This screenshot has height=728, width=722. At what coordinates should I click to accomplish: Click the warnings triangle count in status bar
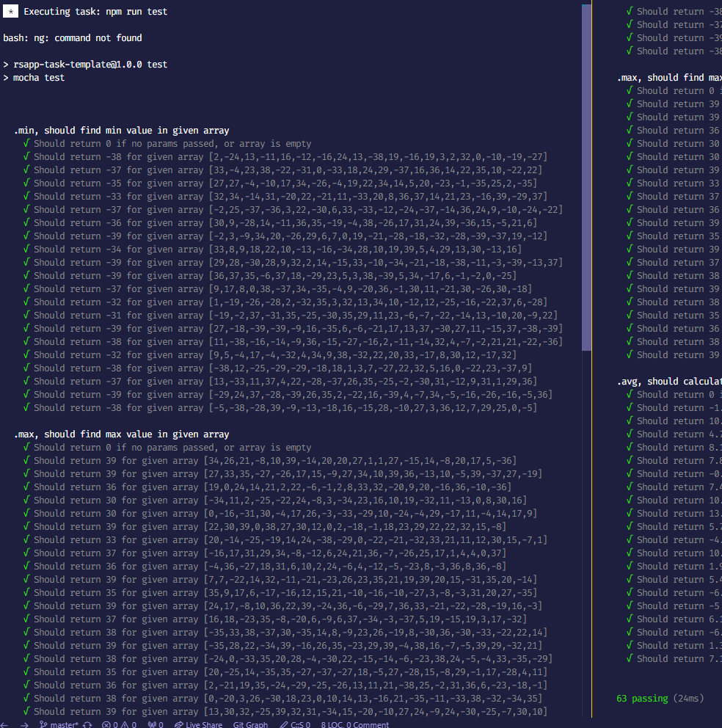tap(128, 724)
